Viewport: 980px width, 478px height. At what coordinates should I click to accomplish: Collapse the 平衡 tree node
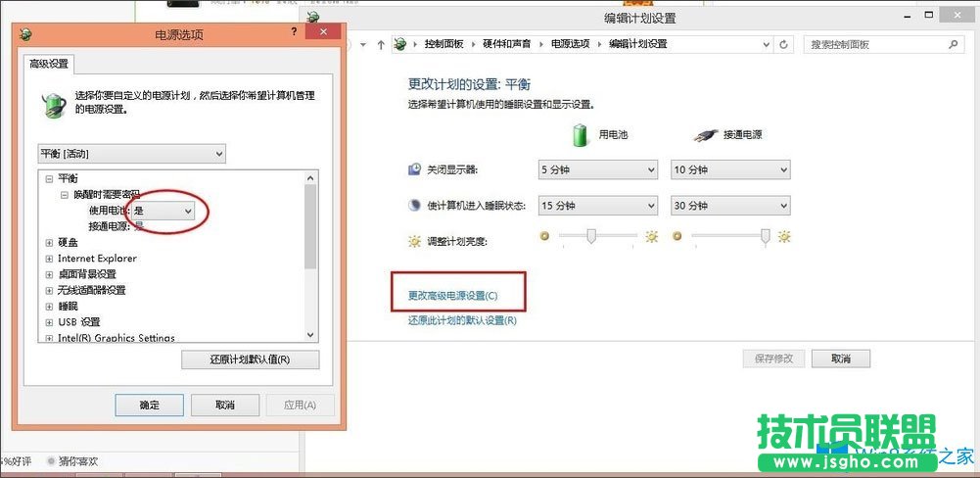[49, 179]
